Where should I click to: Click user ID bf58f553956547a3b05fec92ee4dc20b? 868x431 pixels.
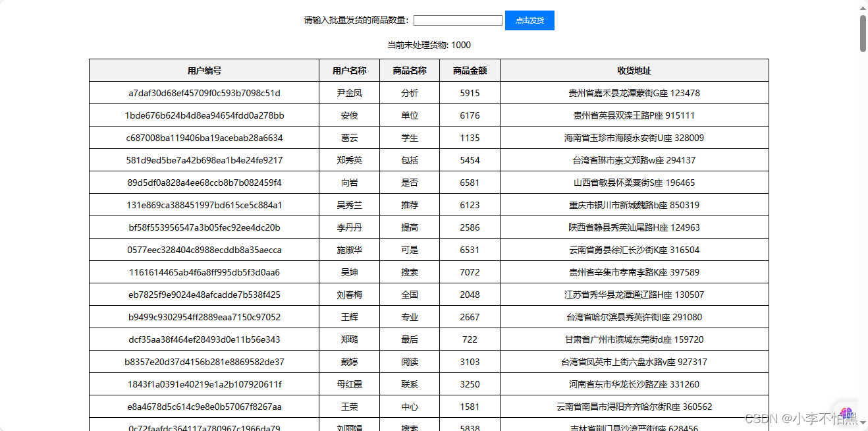tap(204, 227)
